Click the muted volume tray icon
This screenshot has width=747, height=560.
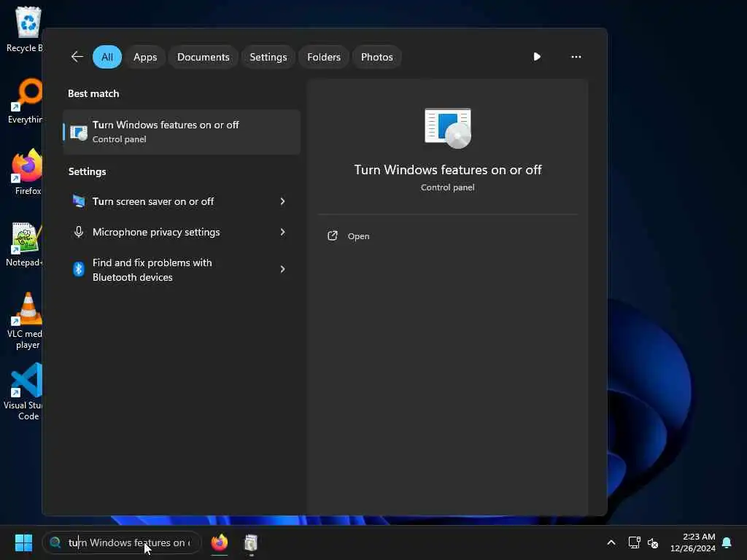click(x=653, y=542)
